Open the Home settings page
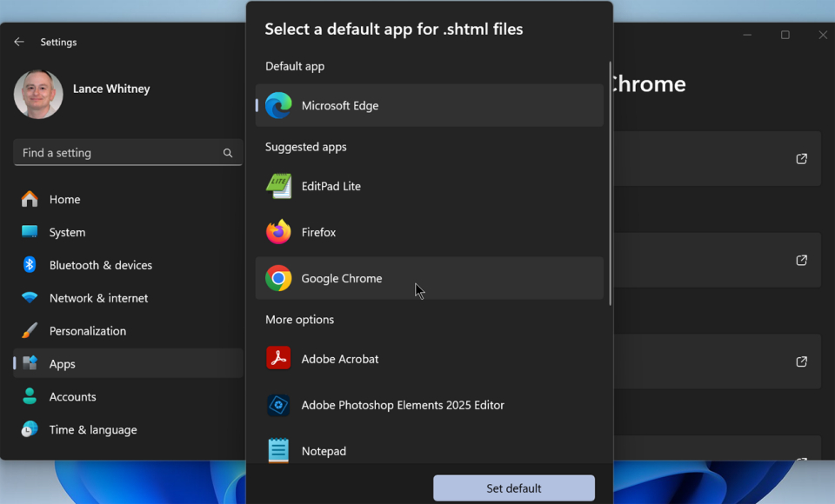835x504 pixels. (x=64, y=199)
